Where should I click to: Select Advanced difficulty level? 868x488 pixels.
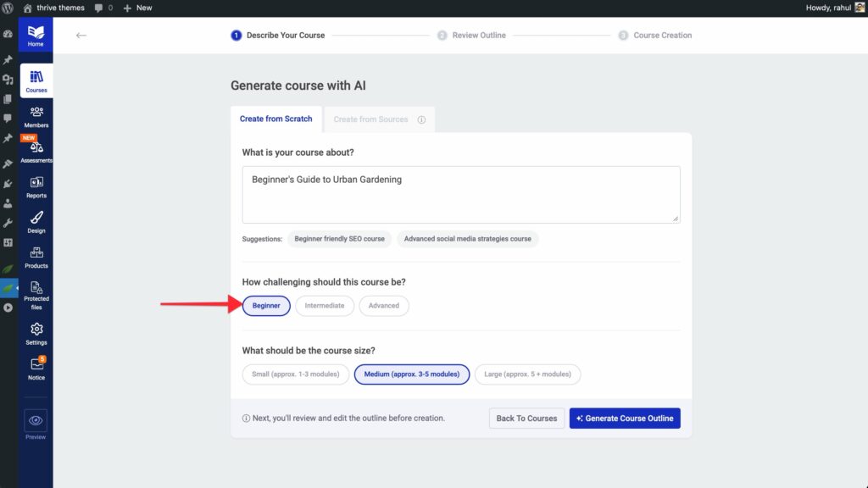pyautogui.click(x=383, y=306)
